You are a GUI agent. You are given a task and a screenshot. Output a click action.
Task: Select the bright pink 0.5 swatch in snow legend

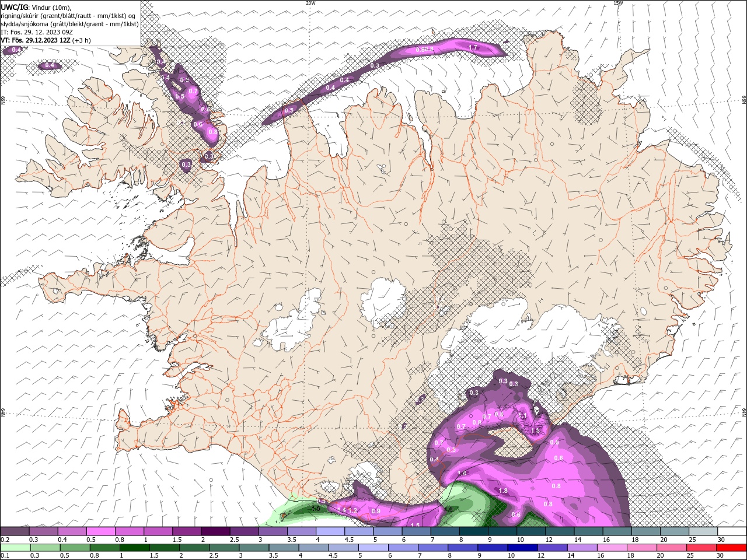(x=100, y=531)
